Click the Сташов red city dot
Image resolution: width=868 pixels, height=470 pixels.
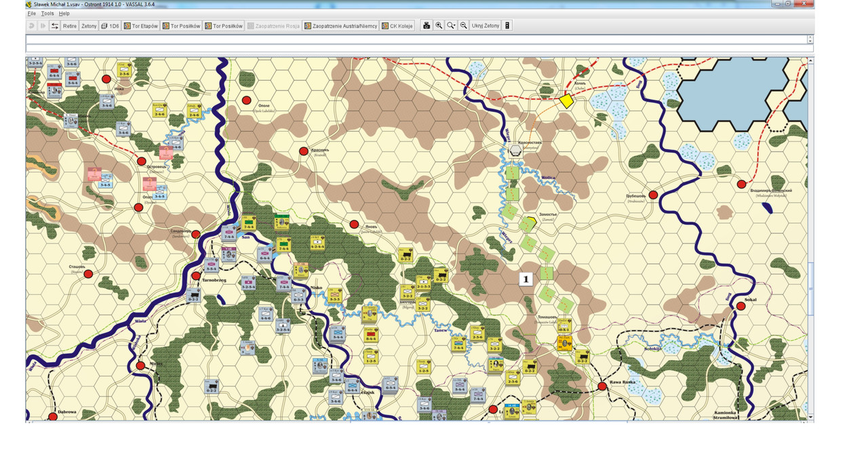(88, 273)
